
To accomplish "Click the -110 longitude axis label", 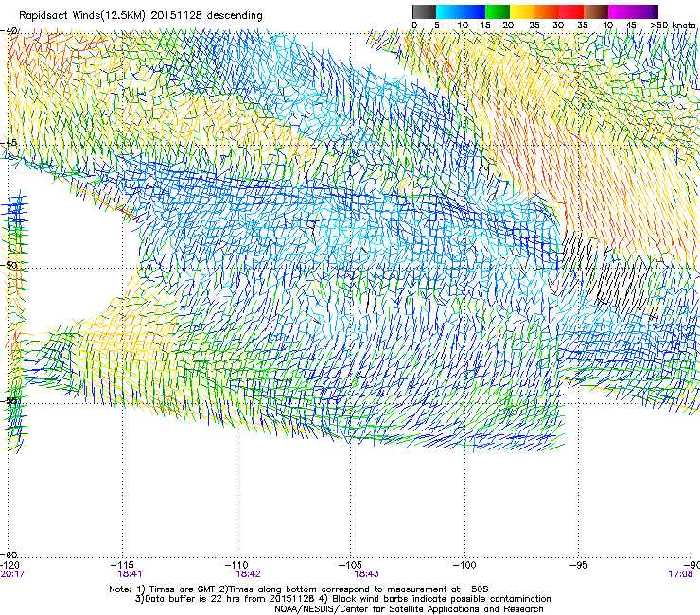I will [x=236, y=565].
